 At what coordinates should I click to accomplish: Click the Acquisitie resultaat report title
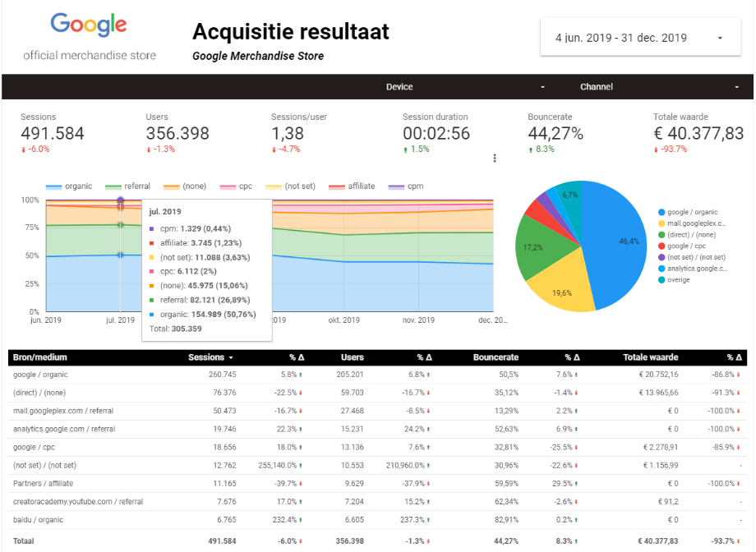(x=291, y=32)
